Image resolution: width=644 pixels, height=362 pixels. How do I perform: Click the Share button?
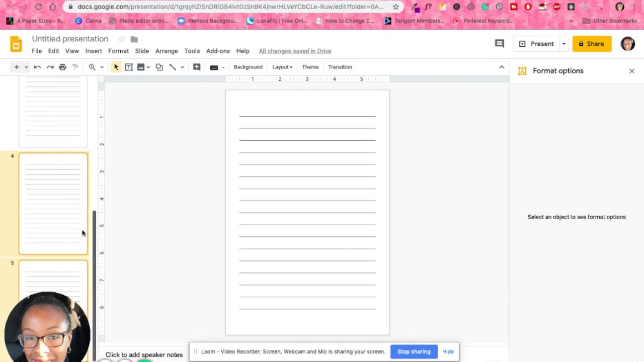click(592, 44)
